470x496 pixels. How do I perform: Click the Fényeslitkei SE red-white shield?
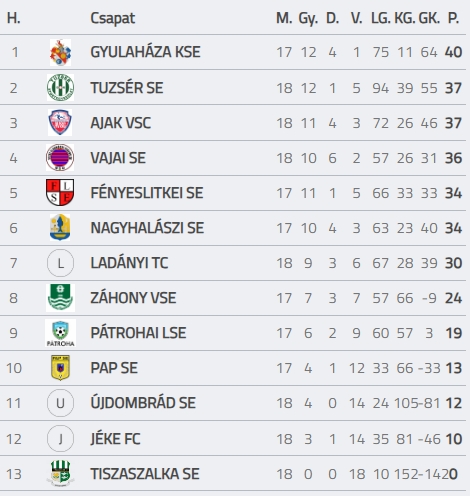click(60, 193)
